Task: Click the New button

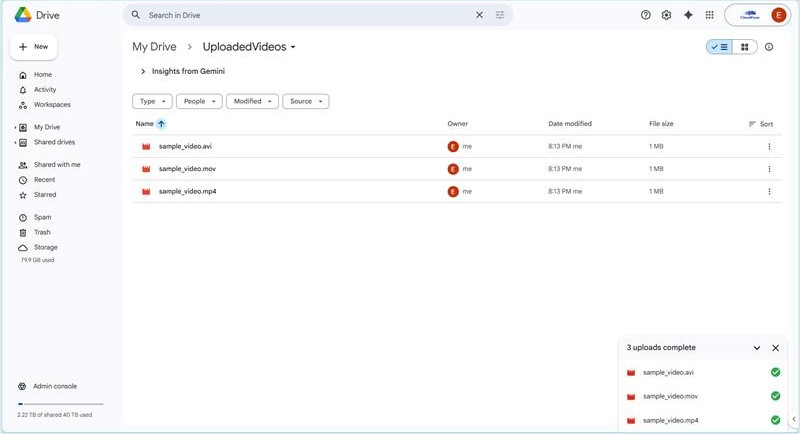Action: 34,47
